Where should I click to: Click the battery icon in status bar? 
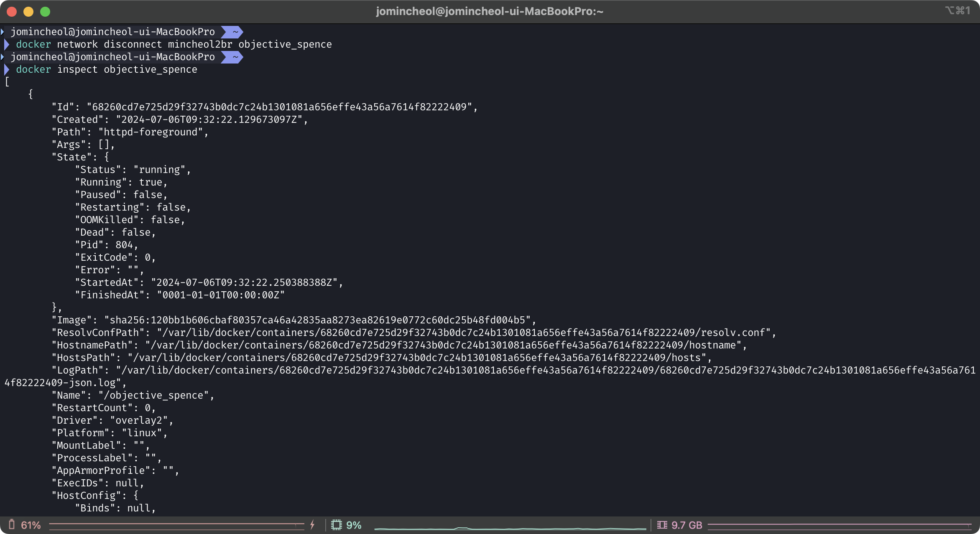pos(12,524)
